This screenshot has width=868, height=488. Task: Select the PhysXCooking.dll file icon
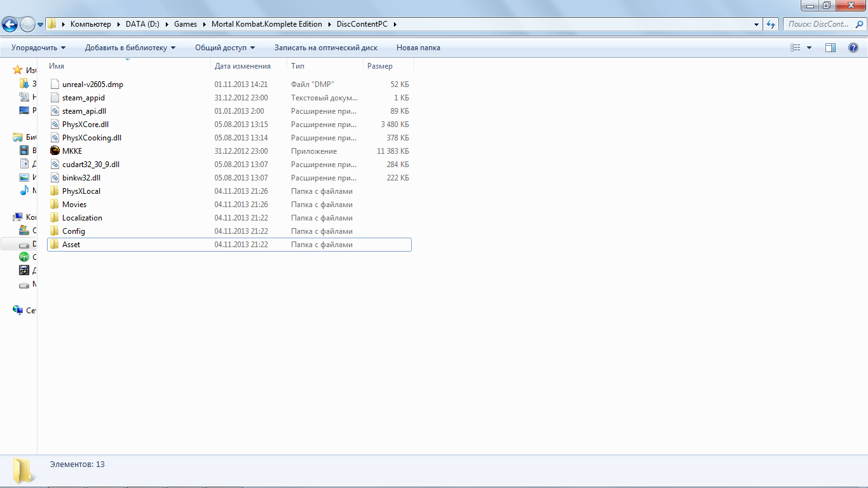(x=55, y=138)
